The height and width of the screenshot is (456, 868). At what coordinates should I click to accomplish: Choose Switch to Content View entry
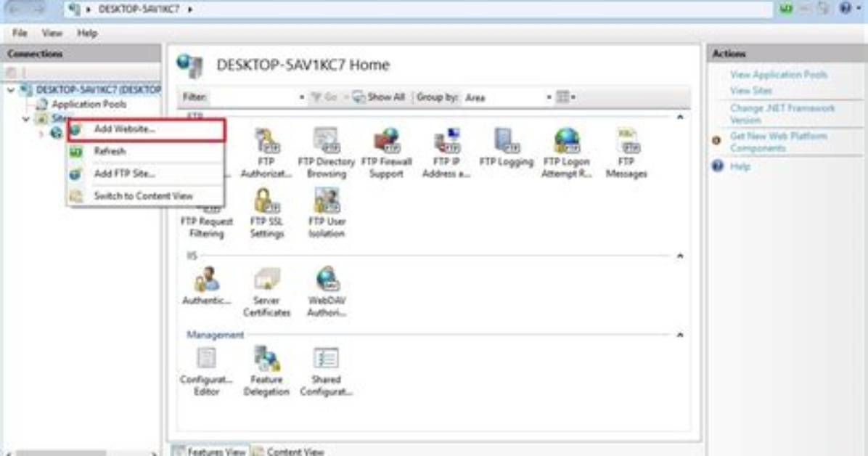tap(146, 196)
